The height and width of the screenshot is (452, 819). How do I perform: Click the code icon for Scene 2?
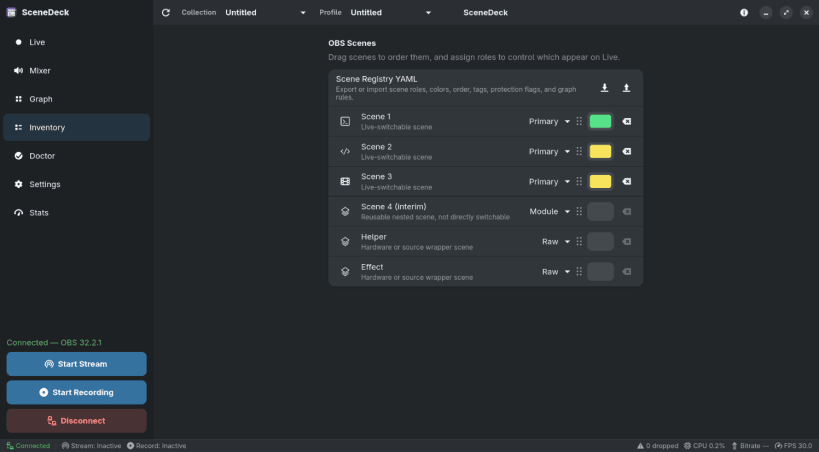(345, 152)
